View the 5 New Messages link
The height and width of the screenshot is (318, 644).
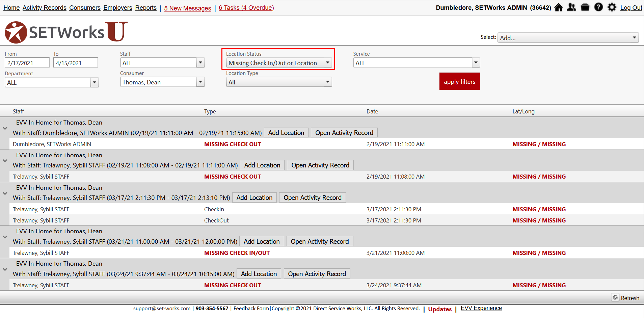pyautogui.click(x=188, y=8)
